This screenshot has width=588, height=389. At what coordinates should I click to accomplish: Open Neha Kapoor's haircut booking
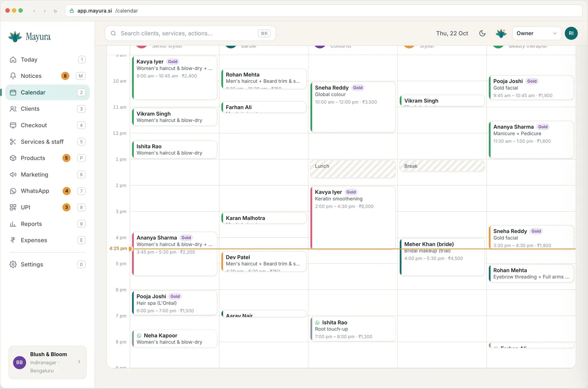click(x=175, y=339)
